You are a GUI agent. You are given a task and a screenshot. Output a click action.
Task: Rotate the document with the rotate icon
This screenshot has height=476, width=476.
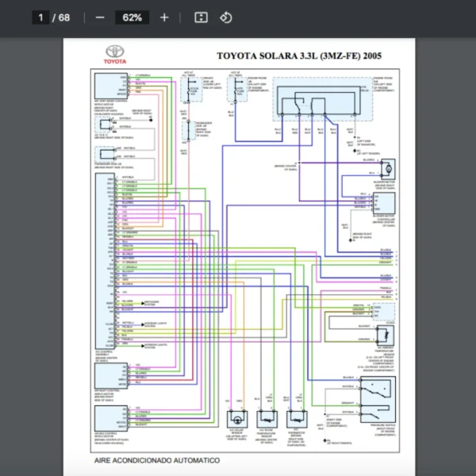(x=225, y=17)
